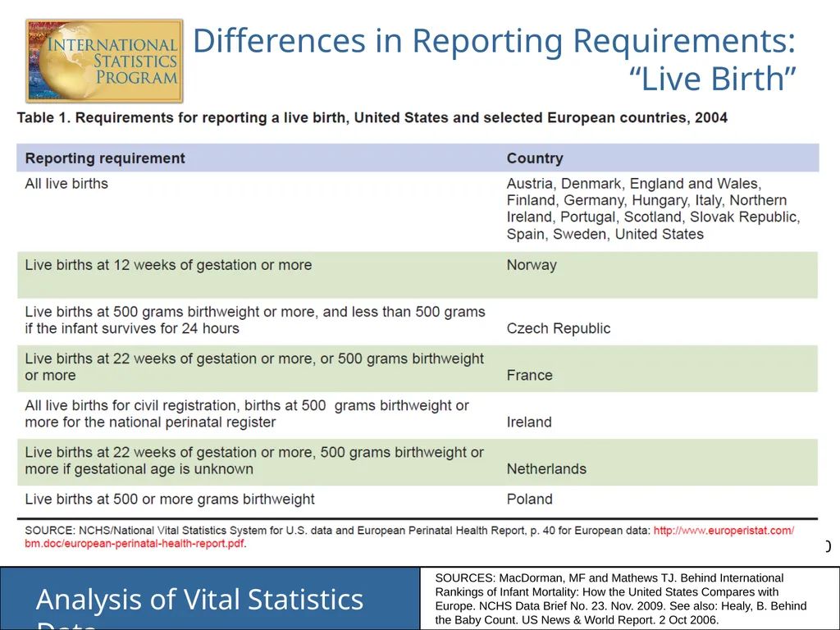
Task: Click the '“Live Birth”' title text
Action: coord(713,78)
